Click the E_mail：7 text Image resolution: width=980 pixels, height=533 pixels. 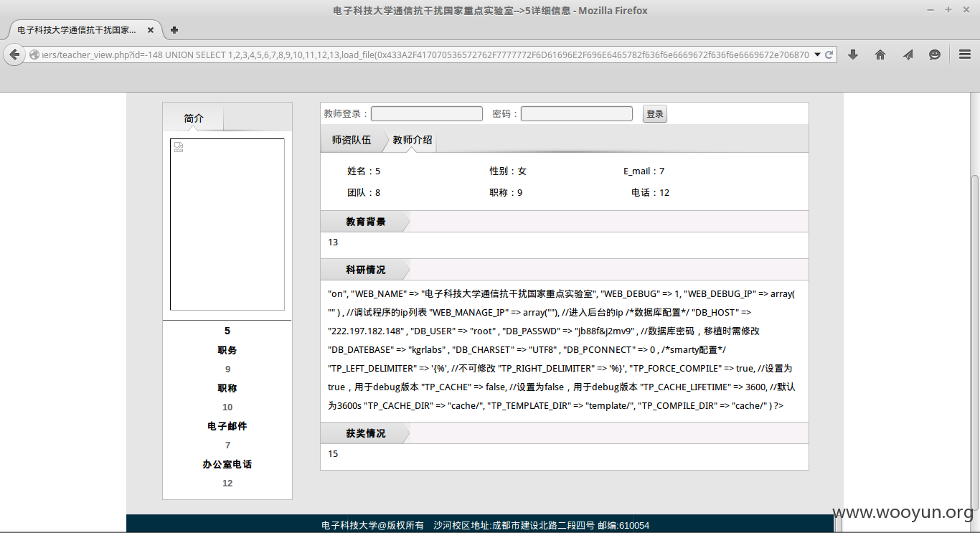tap(644, 171)
